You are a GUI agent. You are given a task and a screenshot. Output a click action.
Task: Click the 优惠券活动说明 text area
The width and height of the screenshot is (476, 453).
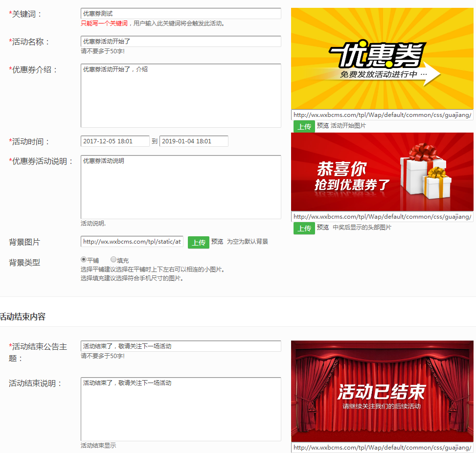[181, 187]
